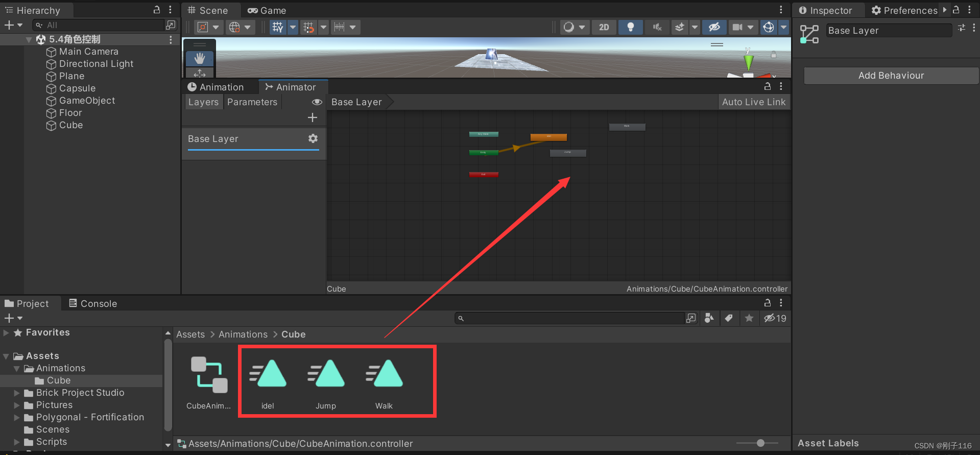The image size is (980, 455).
Task: Toggle scene audio mute button
Action: click(657, 27)
